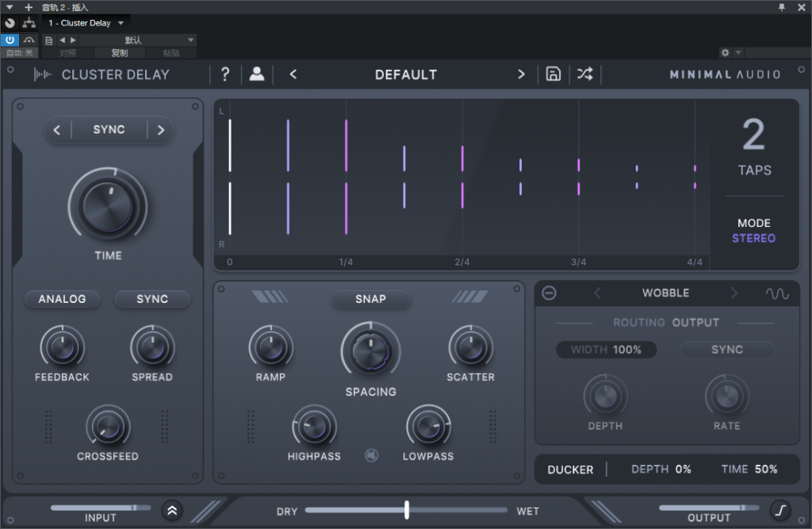Click the HIGHPASS knob
This screenshot has width=812, height=529.
coord(314,427)
